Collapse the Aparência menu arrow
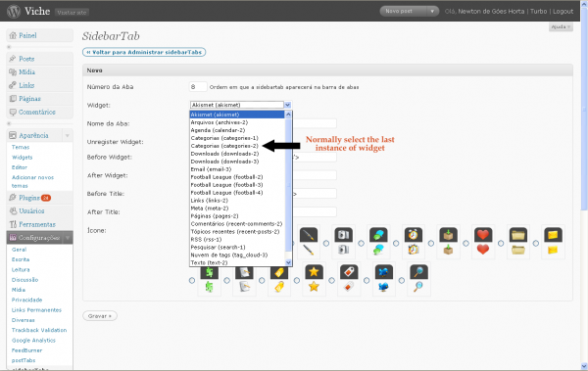Viewport: 588px width, 371px height. pos(68,136)
